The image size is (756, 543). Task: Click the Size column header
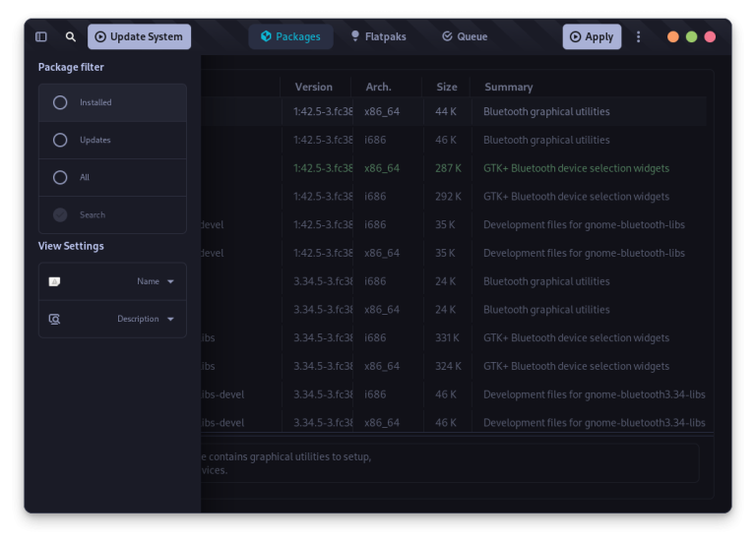(x=447, y=87)
